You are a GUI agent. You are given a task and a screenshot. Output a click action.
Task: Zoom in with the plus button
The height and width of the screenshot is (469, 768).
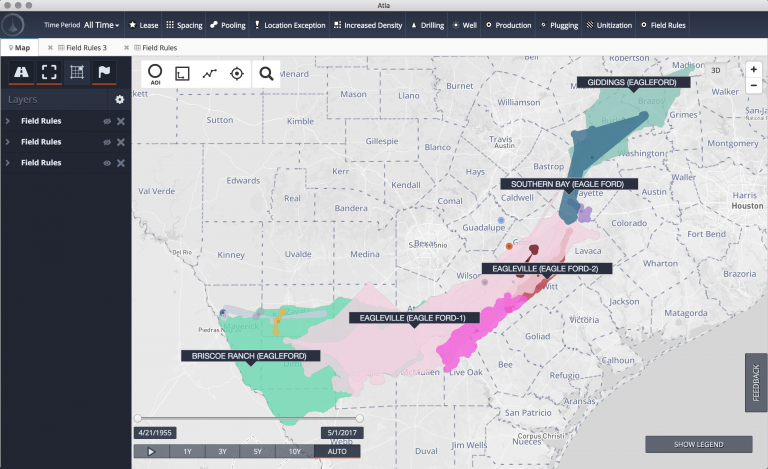coord(754,70)
